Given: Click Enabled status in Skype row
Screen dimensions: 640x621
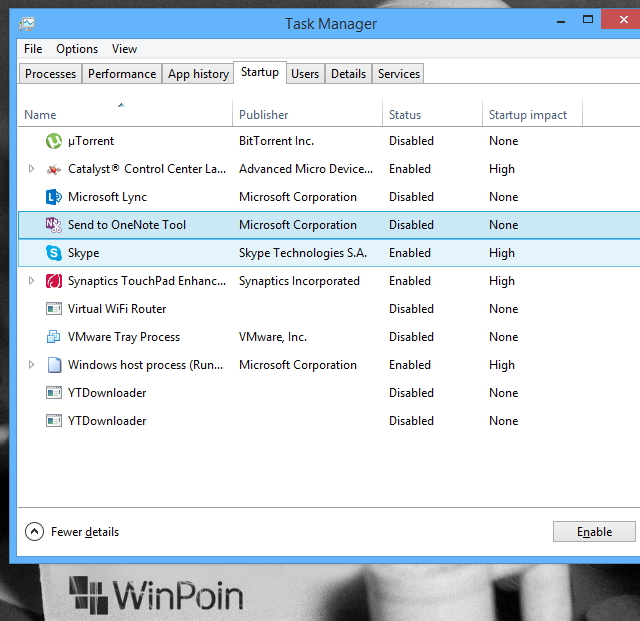Looking at the screenshot, I should (x=410, y=253).
